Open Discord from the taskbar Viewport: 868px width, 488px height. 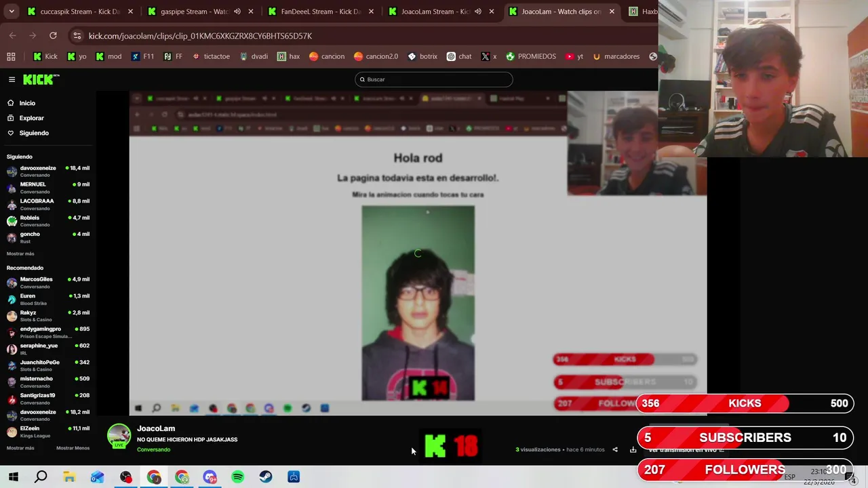pyautogui.click(x=210, y=477)
